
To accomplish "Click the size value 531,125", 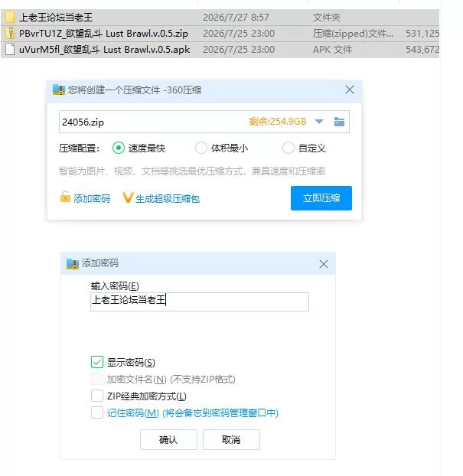I will click(422, 34).
